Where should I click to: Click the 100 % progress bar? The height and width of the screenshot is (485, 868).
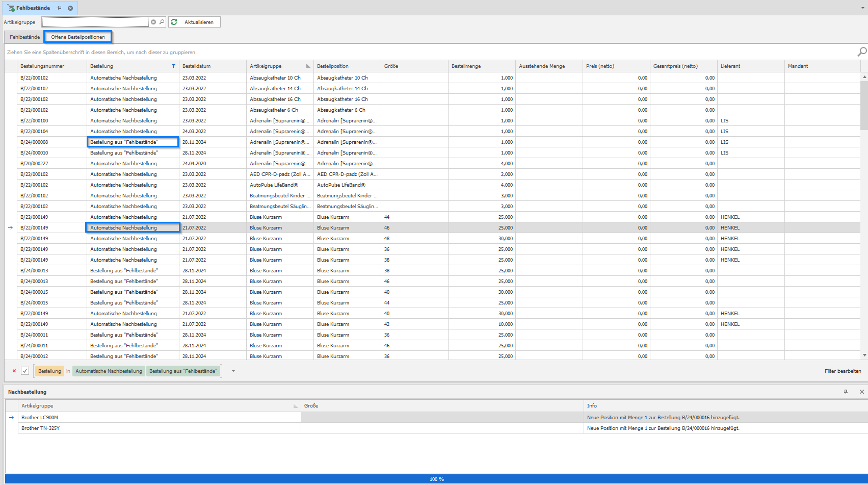(436, 479)
